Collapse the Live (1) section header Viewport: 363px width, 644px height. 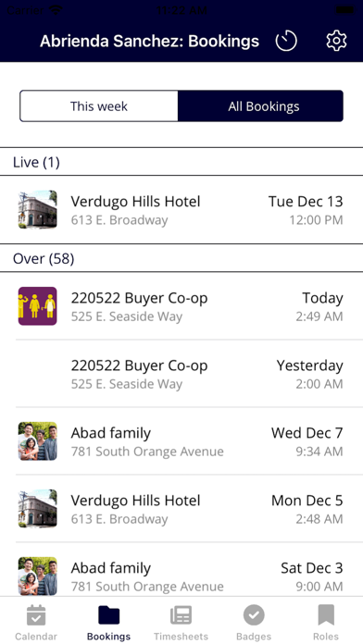pos(181,162)
